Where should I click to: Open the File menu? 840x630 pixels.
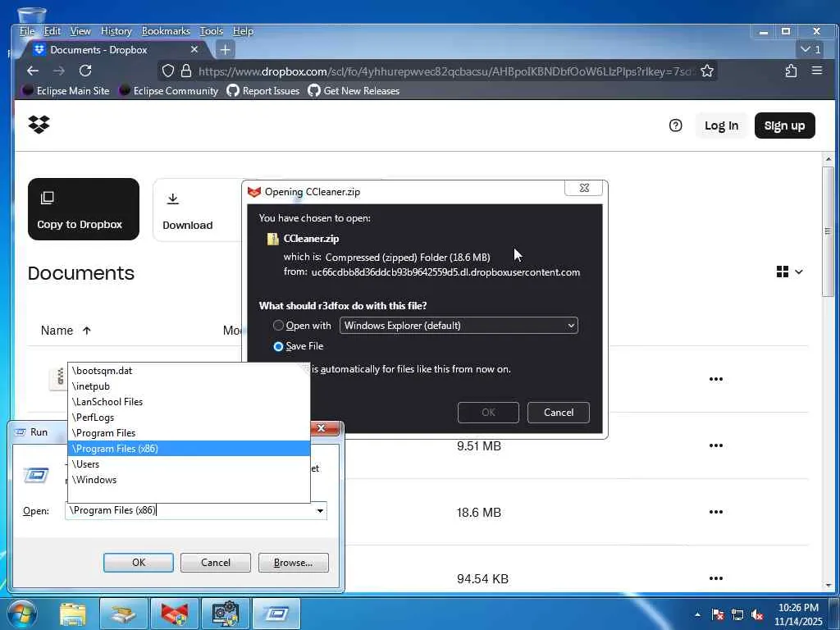pos(27,31)
